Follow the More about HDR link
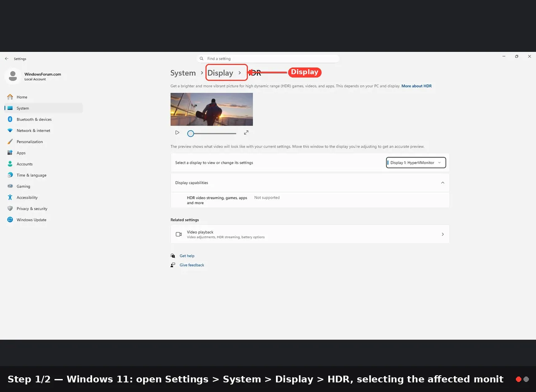Screen dimensions: 536x392 (417, 86)
